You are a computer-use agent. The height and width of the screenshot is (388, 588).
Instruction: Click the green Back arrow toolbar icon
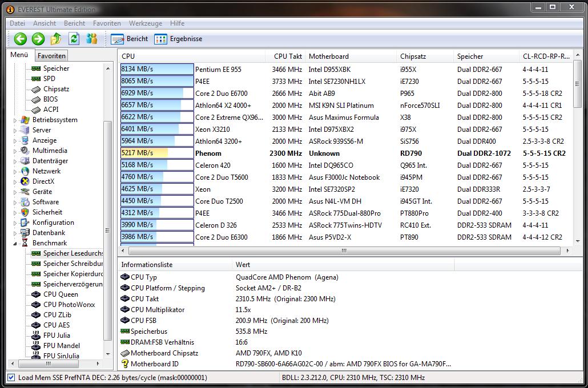click(20, 39)
